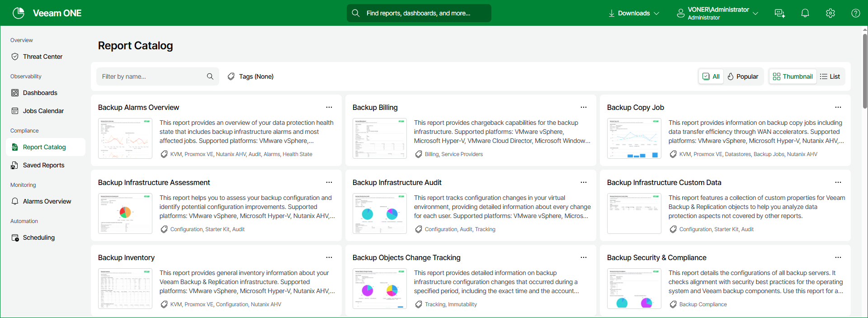The height and width of the screenshot is (318, 868).
Task: Open more options for Backup Infrastructure Assessment
Action: [x=329, y=182]
